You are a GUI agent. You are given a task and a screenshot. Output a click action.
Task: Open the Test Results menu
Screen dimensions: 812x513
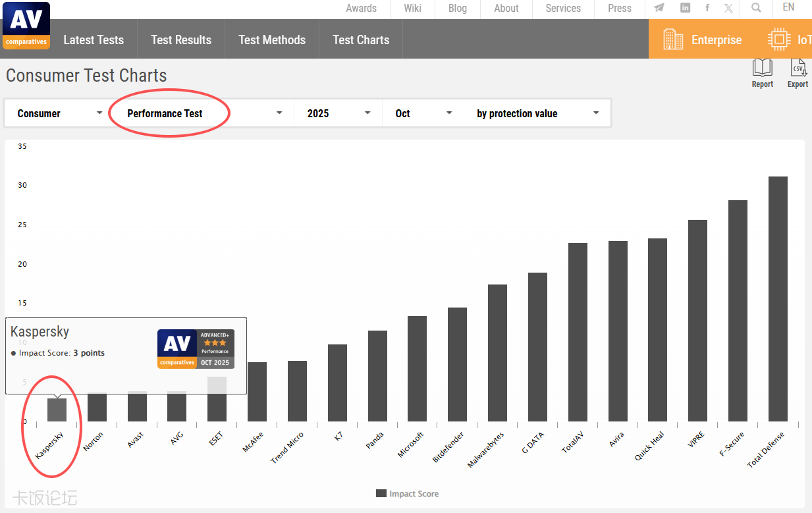[181, 40]
